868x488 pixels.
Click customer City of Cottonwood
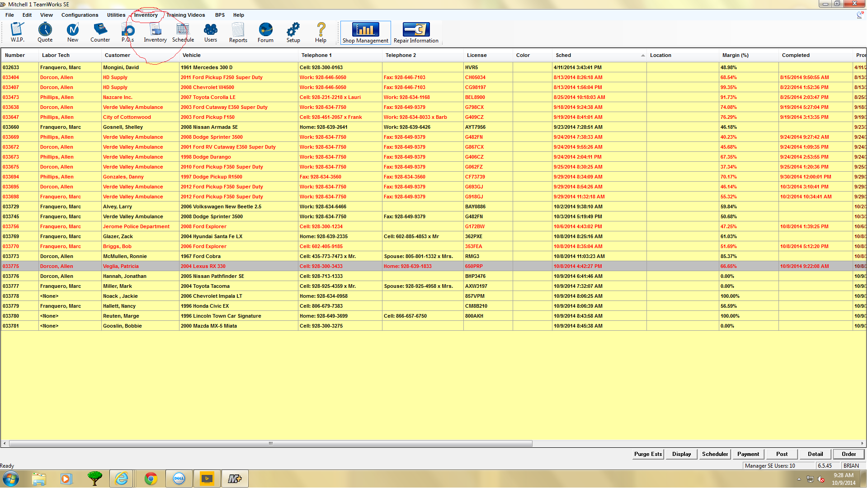pyautogui.click(x=127, y=117)
